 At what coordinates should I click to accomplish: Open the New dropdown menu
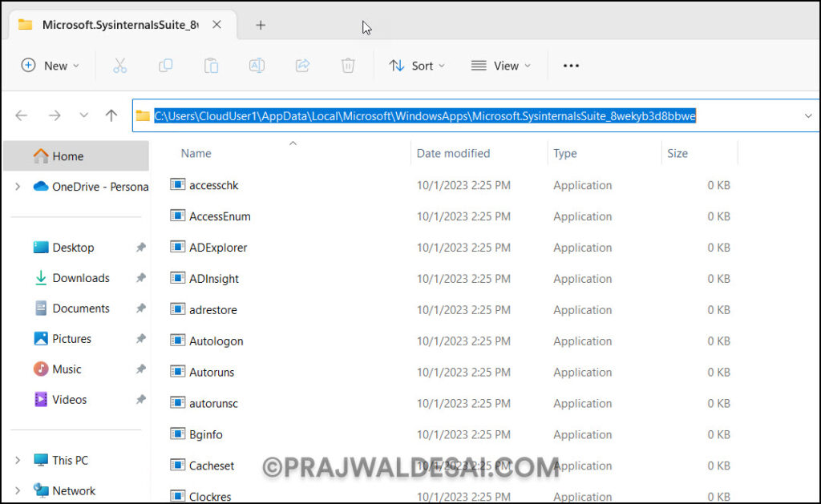click(51, 66)
